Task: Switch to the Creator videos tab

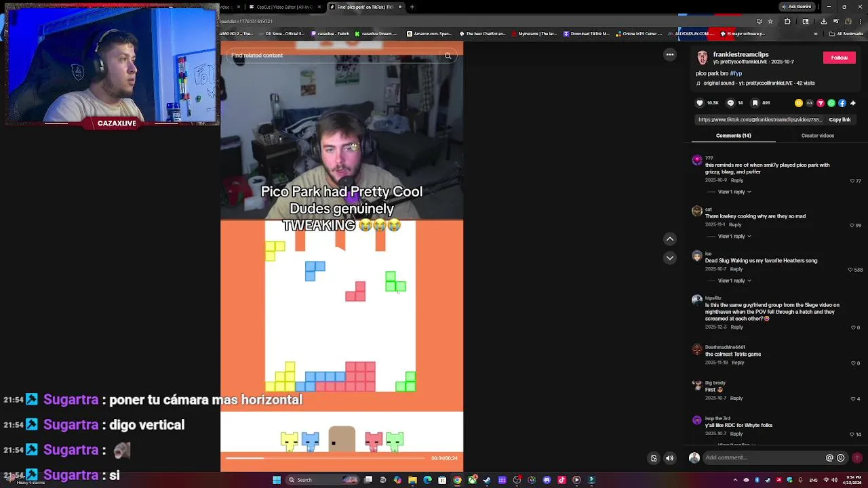Action: pyautogui.click(x=818, y=136)
